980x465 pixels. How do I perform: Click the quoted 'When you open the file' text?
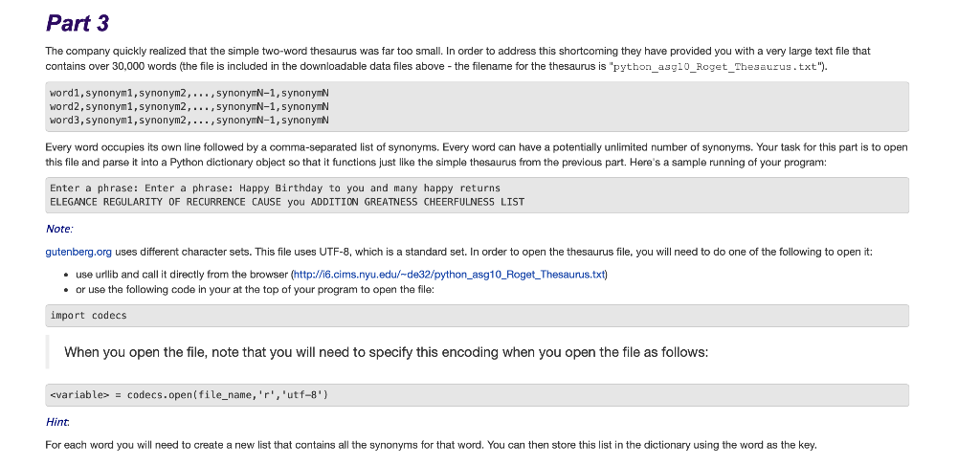point(387,352)
